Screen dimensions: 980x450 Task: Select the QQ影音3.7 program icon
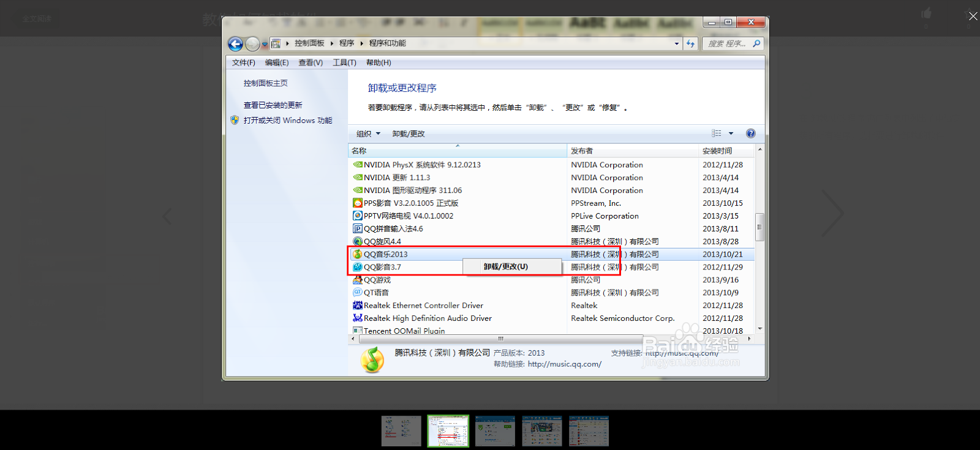pyautogui.click(x=358, y=267)
